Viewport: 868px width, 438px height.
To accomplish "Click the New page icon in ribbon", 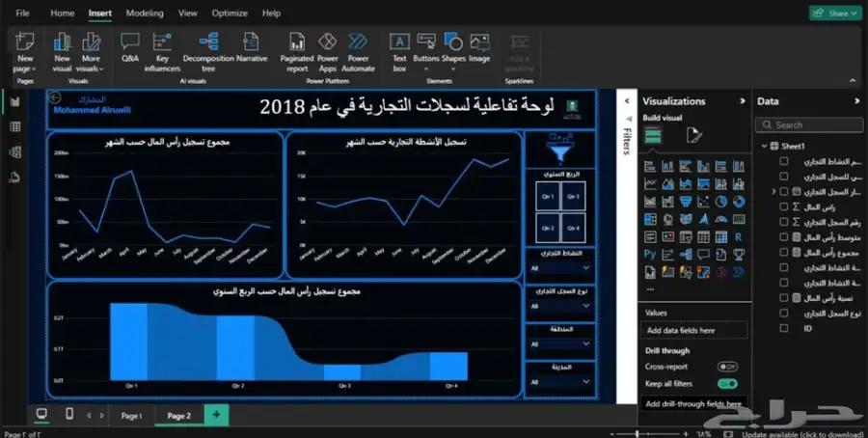I will [25, 42].
